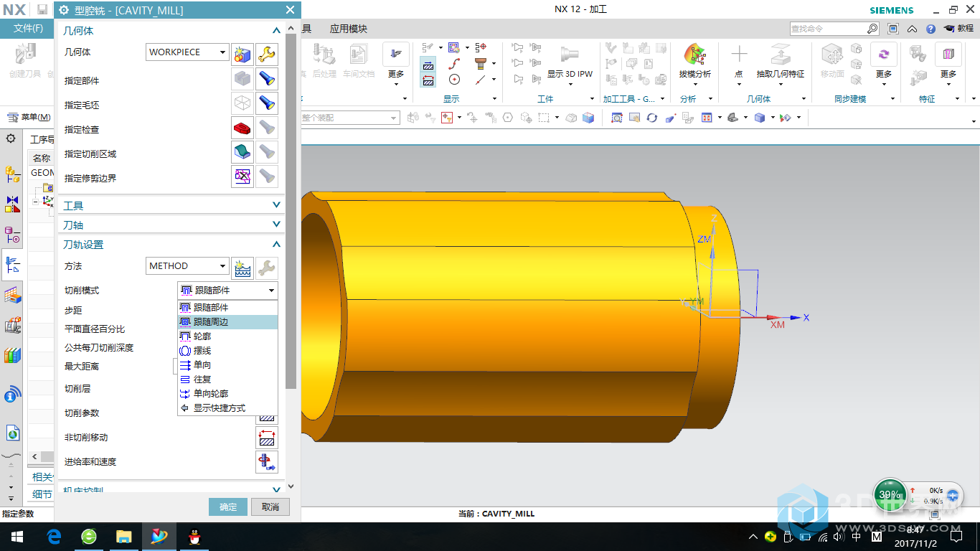Open the 文件(F) menu
This screenshot has height=551, width=980.
point(28,28)
